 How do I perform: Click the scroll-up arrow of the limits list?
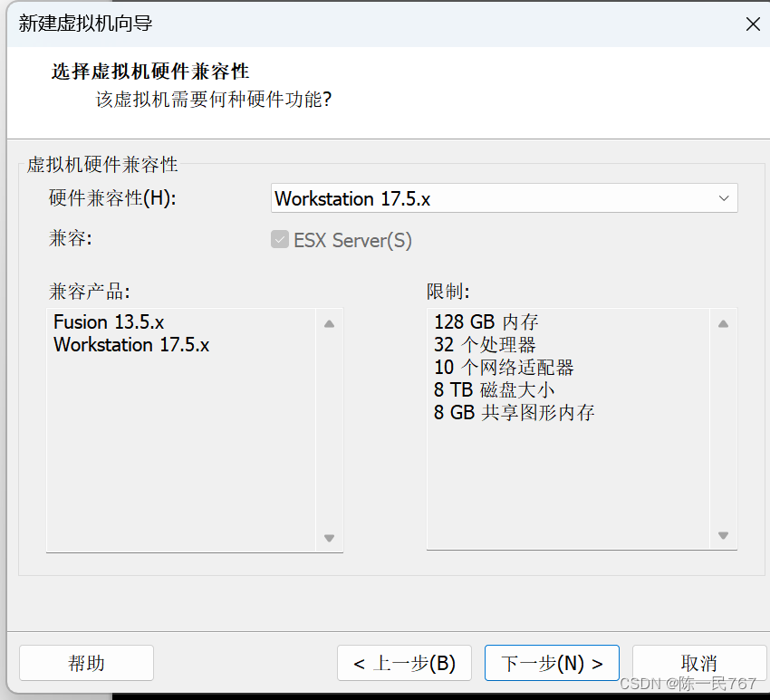[x=724, y=322]
